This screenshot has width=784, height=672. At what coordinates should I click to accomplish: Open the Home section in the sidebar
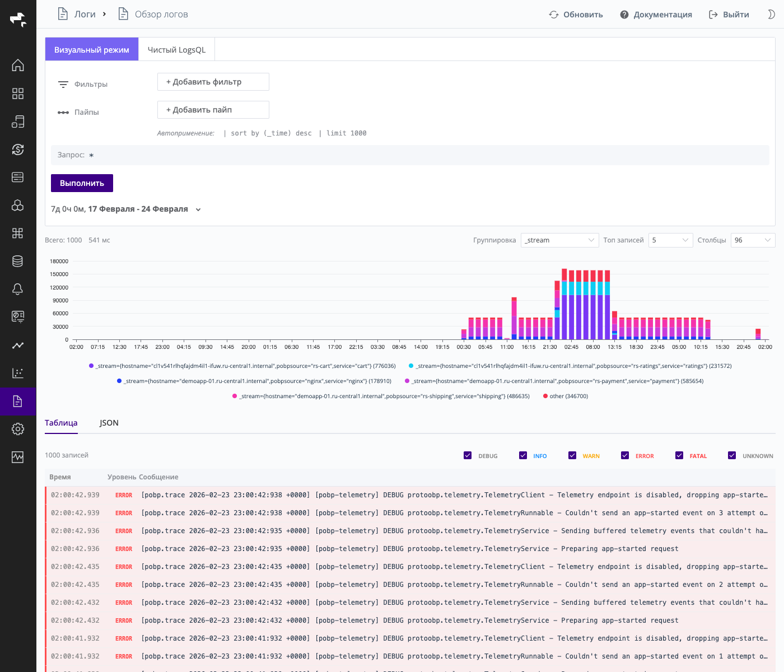(18, 66)
